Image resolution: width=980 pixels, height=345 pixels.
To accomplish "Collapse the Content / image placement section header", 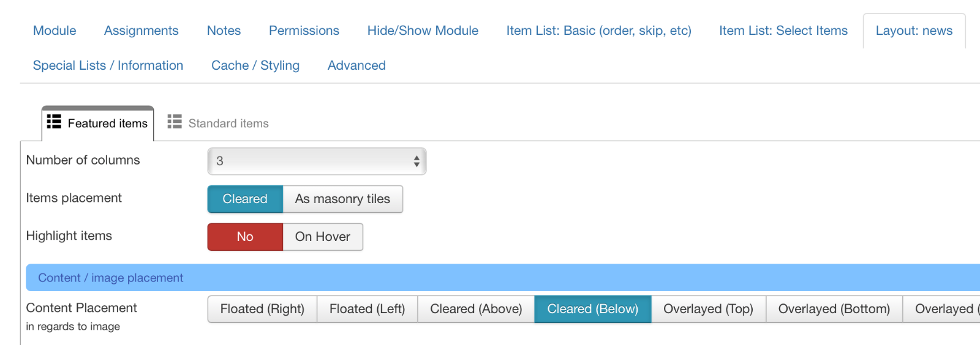I will [503, 278].
